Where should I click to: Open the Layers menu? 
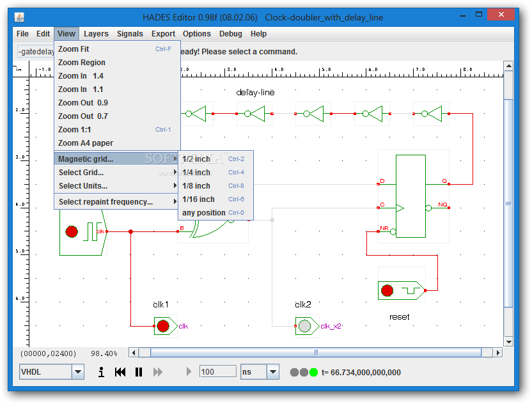96,34
